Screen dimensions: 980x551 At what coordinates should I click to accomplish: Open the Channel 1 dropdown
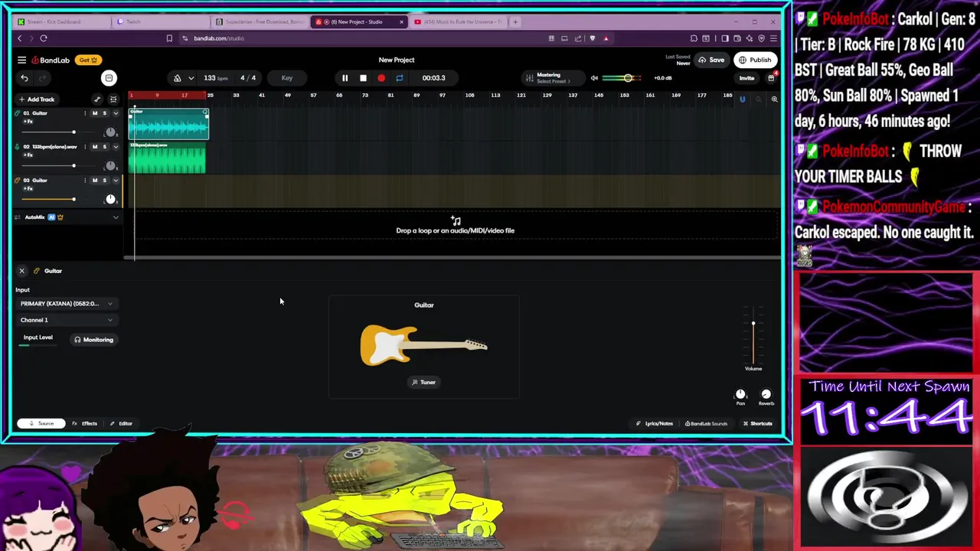(67, 320)
